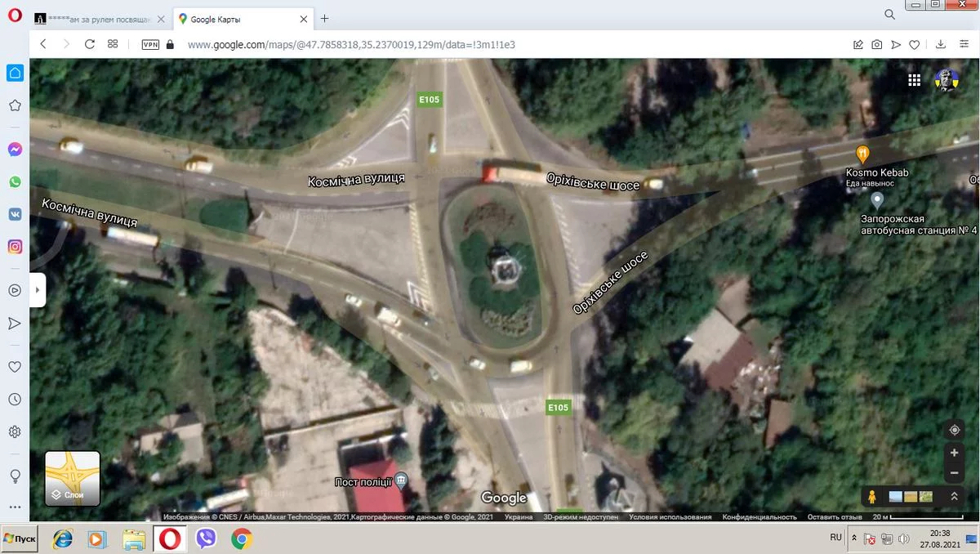Viewport: 980px width, 554px height.
Task: Open sidebar three-dots setup
Action: [x=15, y=507]
